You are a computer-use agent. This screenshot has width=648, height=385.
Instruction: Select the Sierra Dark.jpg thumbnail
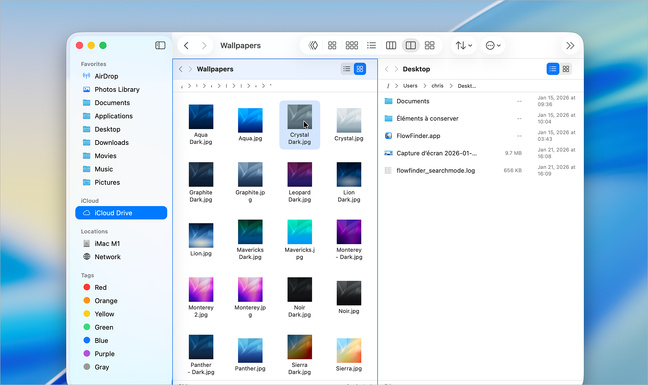(x=300, y=347)
